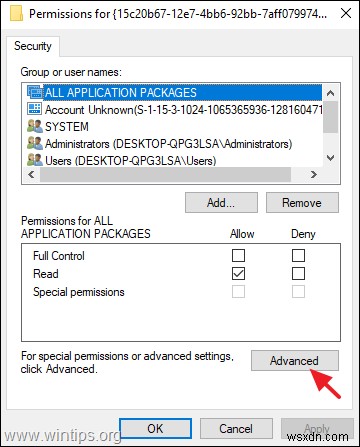Confirm with the OK button

pyautogui.click(x=155, y=428)
